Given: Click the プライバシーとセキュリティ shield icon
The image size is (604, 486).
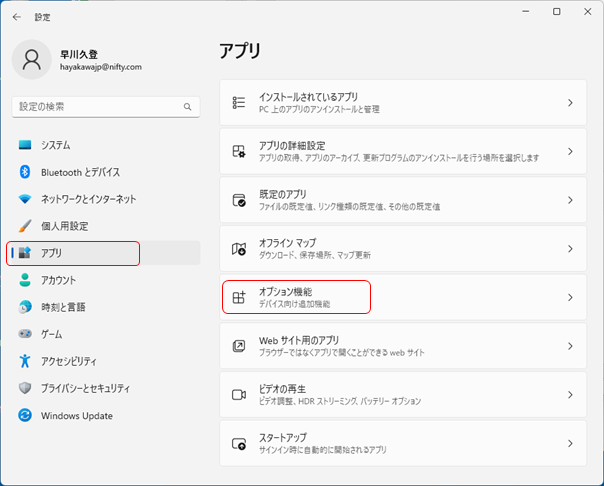Looking at the screenshot, I should click(25, 388).
